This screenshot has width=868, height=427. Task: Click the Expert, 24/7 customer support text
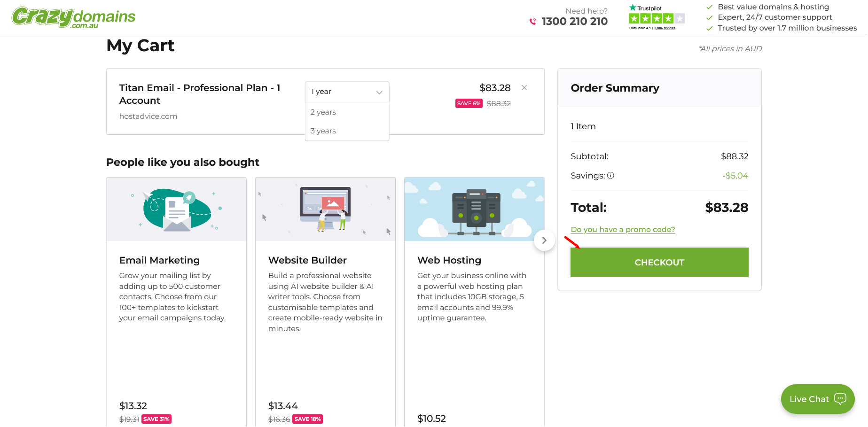(x=775, y=17)
